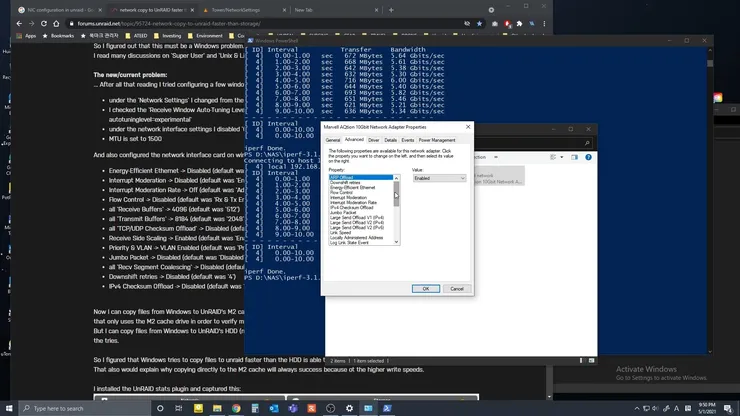Open Environment bookmarks folder
This screenshot has height=416, width=740.
coord(205,36)
